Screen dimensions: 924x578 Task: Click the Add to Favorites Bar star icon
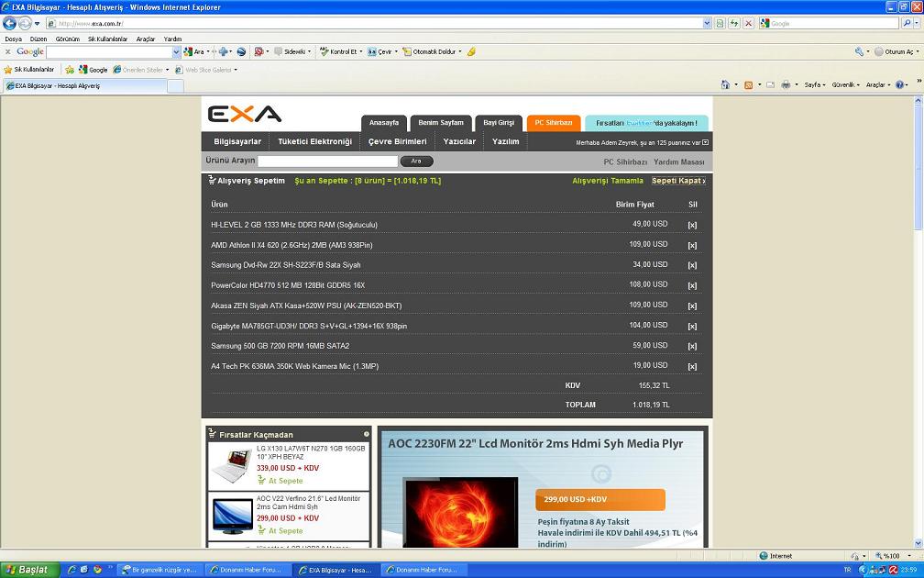pyautogui.click(x=70, y=70)
